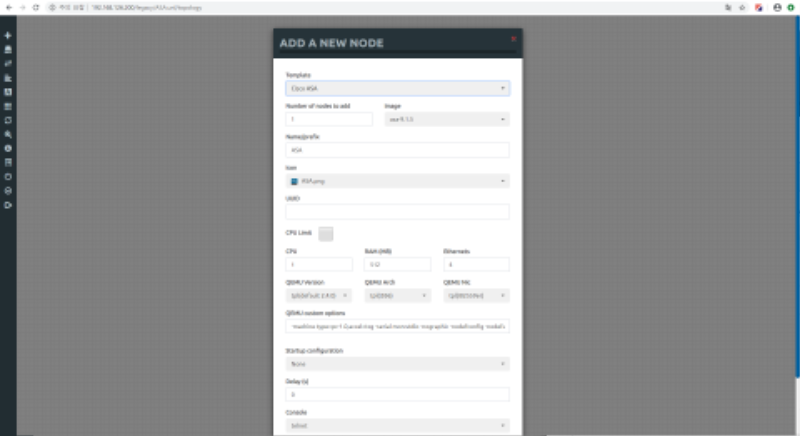The image size is (800, 436).
Task: Click the QEMU custom options field
Action: 397,326
